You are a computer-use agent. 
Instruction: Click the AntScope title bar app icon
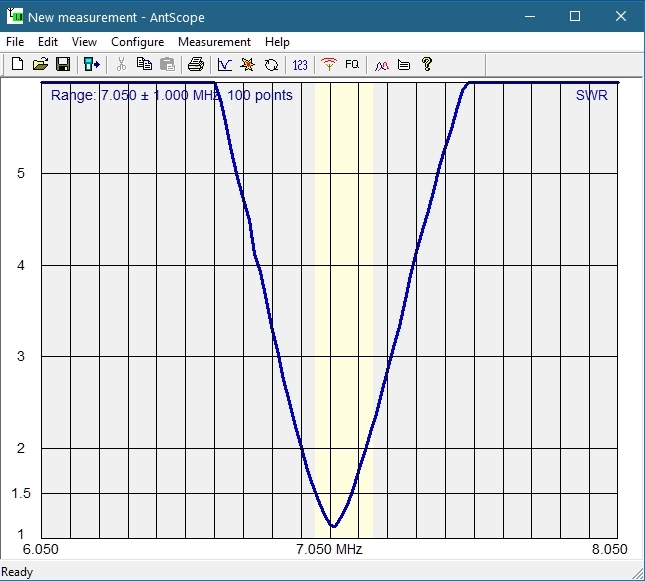tap(14, 16)
